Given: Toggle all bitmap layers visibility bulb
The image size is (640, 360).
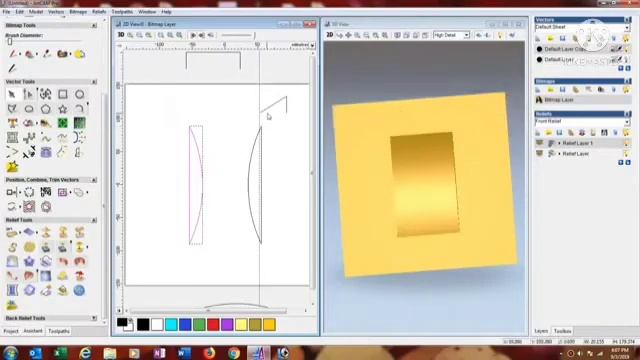Looking at the screenshot, I should (626, 89).
